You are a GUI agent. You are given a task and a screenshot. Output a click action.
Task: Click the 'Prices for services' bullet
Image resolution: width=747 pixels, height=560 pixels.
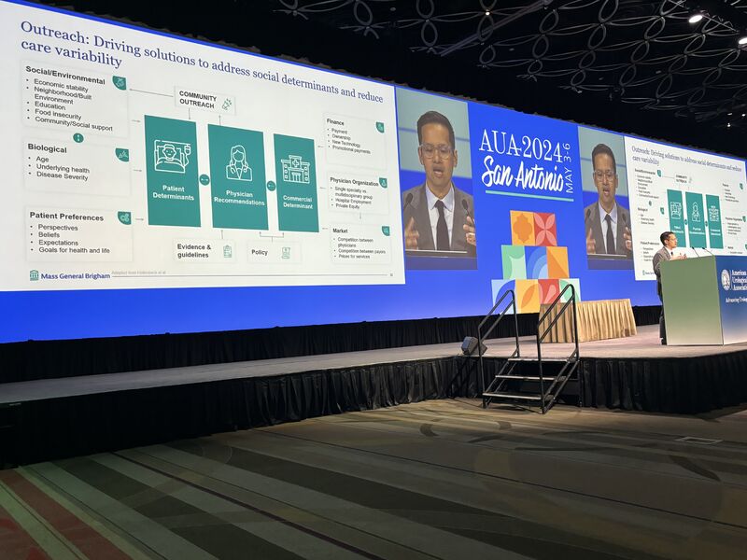click(x=355, y=256)
